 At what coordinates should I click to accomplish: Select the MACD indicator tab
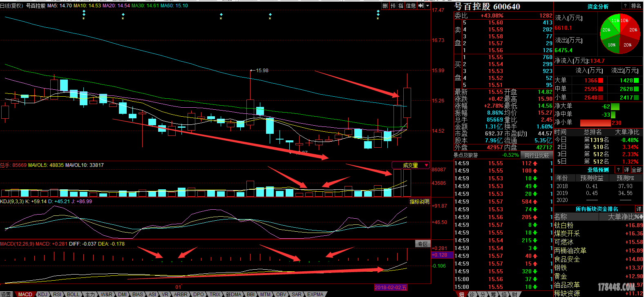[25, 294]
